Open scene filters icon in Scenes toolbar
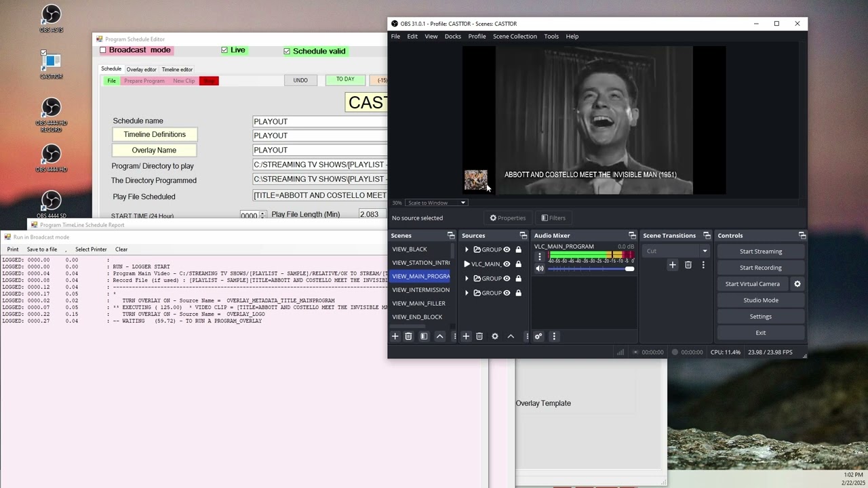This screenshot has width=868, height=488. coord(424,336)
